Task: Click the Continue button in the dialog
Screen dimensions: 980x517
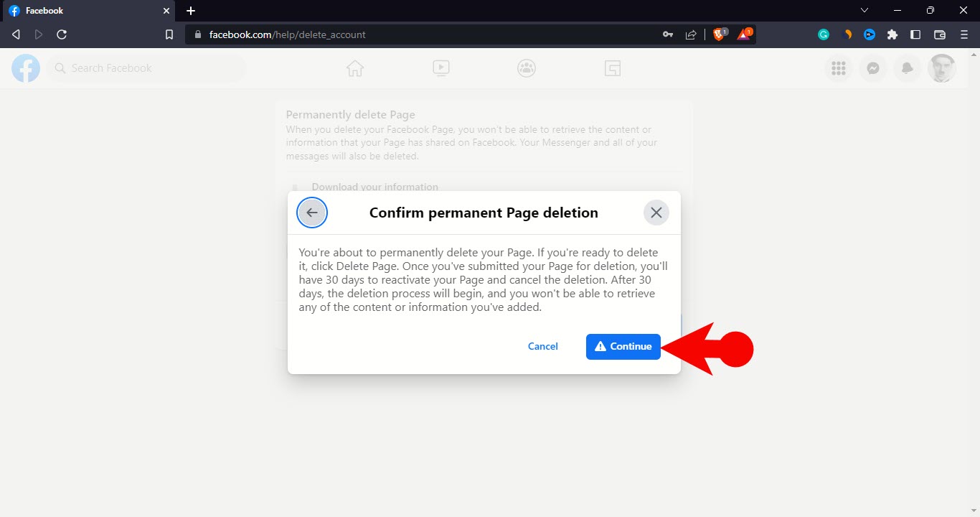Action: 623,346
